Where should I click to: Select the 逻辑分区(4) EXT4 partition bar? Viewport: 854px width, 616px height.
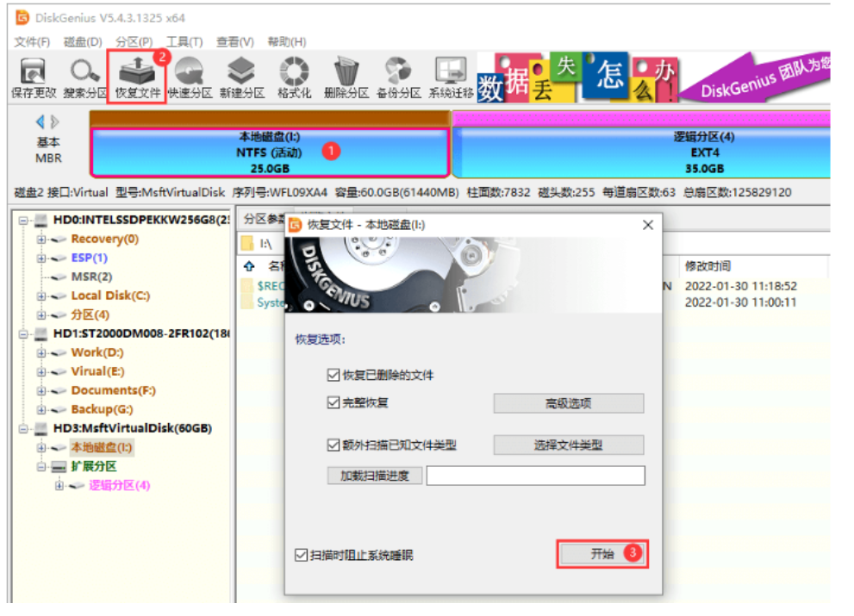(642, 152)
